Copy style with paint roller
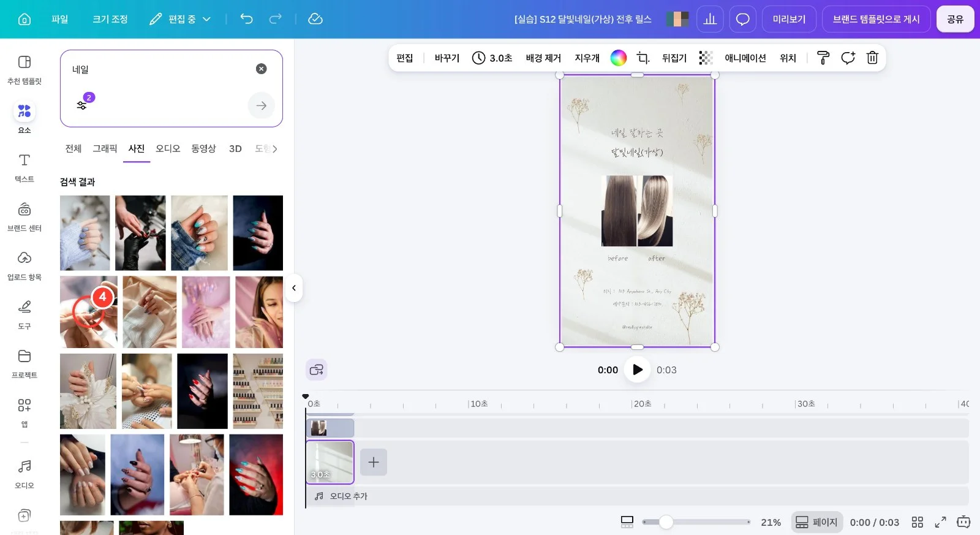 click(x=823, y=58)
